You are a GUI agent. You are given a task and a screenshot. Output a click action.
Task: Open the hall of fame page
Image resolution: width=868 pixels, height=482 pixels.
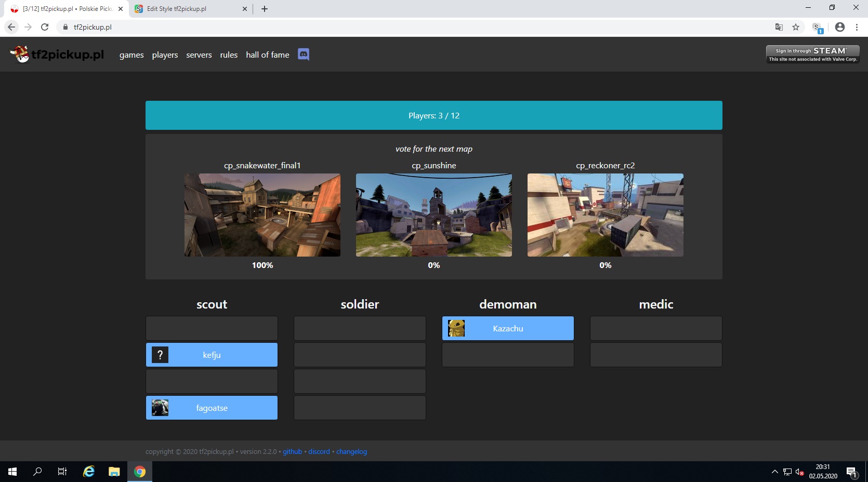tap(268, 55)
